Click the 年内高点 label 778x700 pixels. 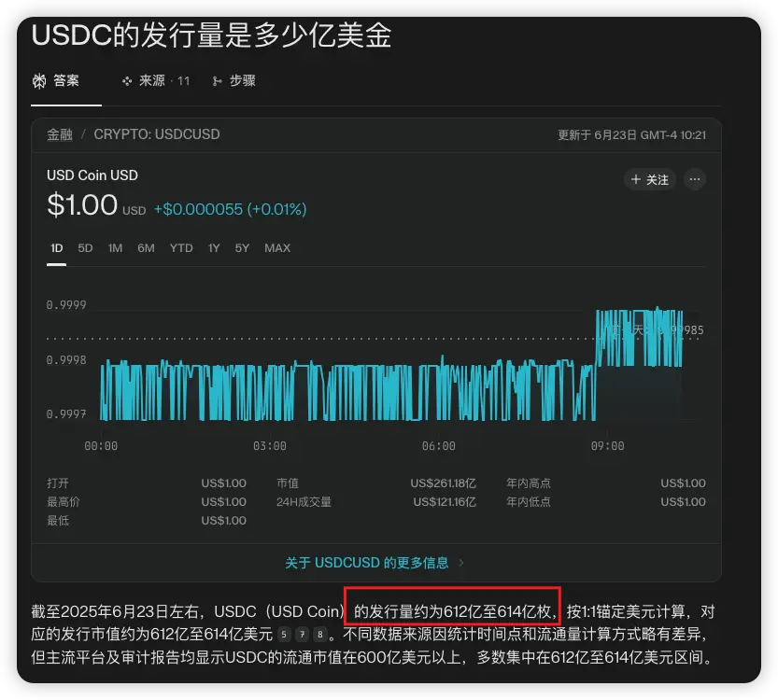point(529,483)
